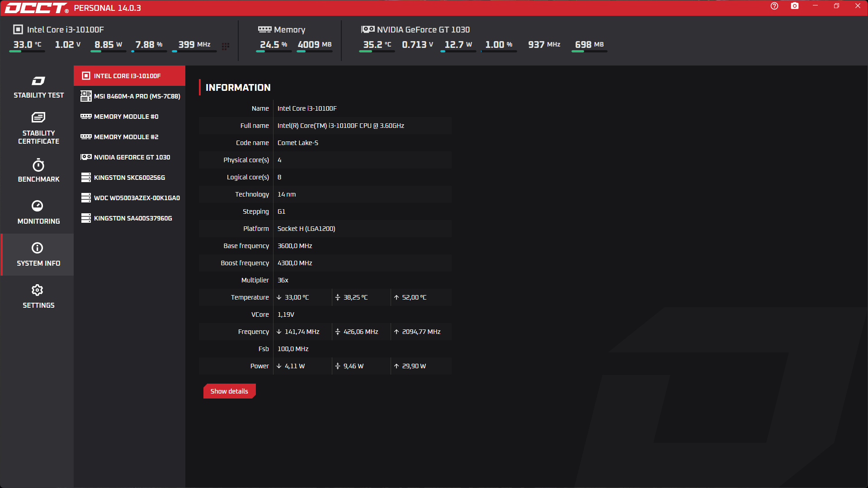This screenshot has width=868, height=488.
Task: Click the CPU power 8.85 W readout
Action: (108, 45)
